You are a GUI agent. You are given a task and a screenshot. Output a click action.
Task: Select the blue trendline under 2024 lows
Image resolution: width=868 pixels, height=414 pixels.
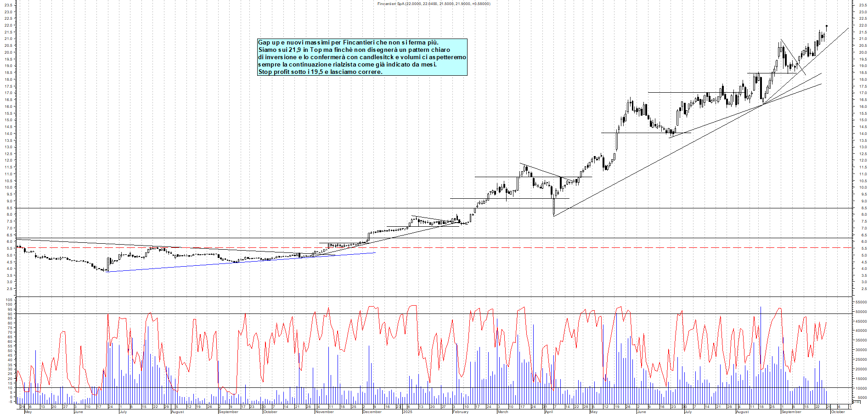[x=230, y=263]
